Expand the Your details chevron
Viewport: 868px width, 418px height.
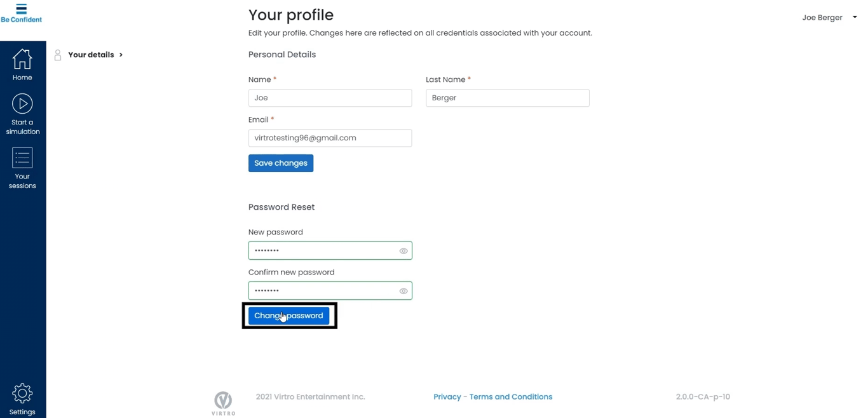pyautogui.click(x=121, y=55)
